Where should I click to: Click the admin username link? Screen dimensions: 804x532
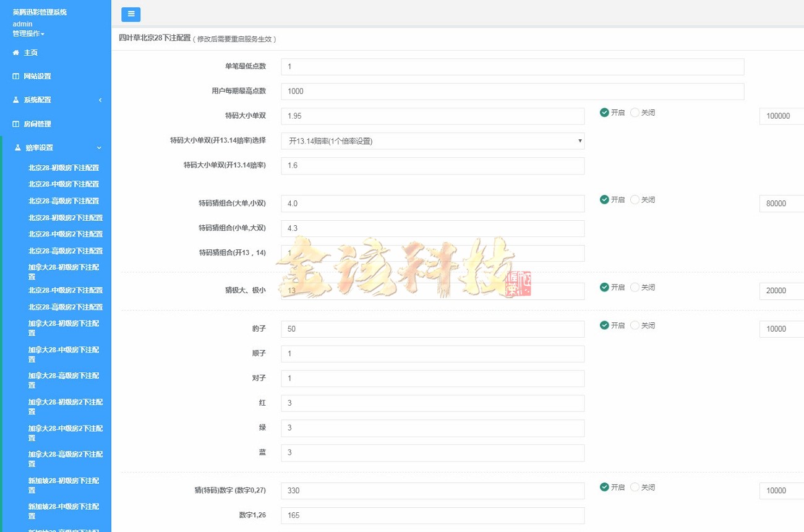click(22, 24)
